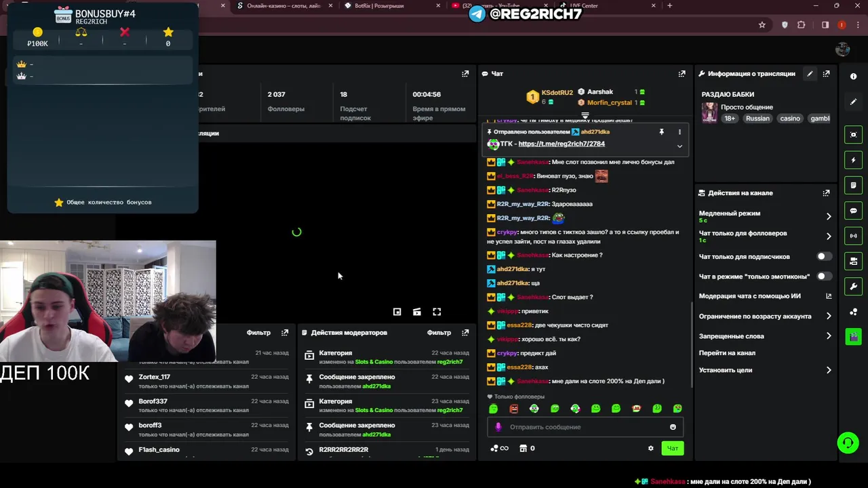
Task: Click the angry red emote in quick emotes
Action: click(x=514, y=409)
